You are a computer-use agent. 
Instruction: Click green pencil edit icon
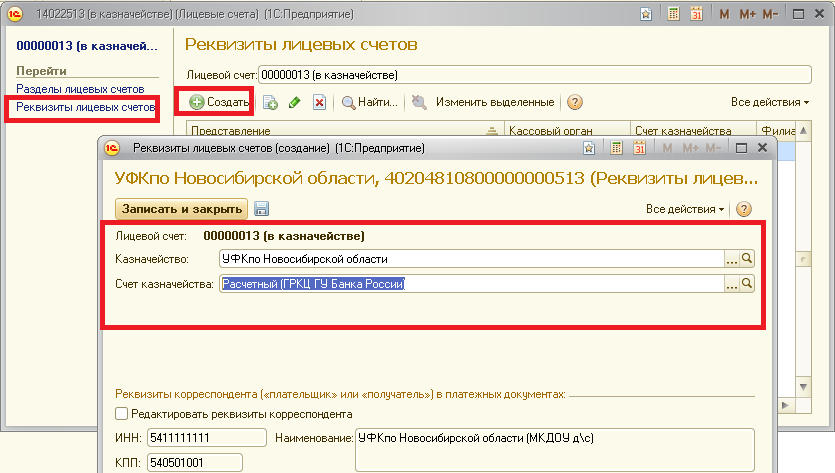tap(294, 102)
